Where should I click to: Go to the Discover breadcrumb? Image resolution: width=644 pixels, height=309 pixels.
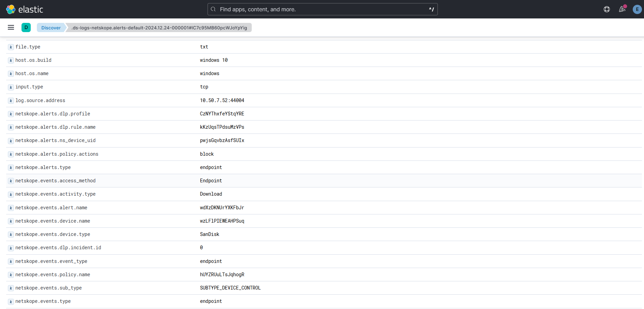click(x=51, y=28)
